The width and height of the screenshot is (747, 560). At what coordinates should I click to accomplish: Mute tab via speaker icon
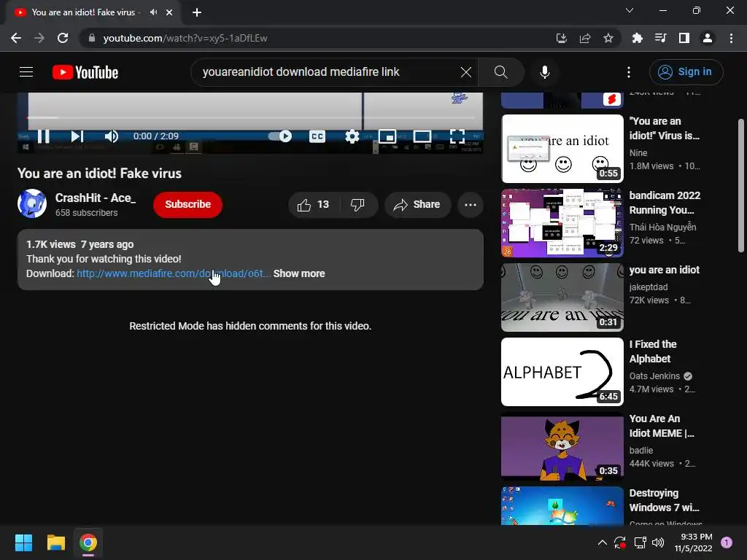(153, 12)
